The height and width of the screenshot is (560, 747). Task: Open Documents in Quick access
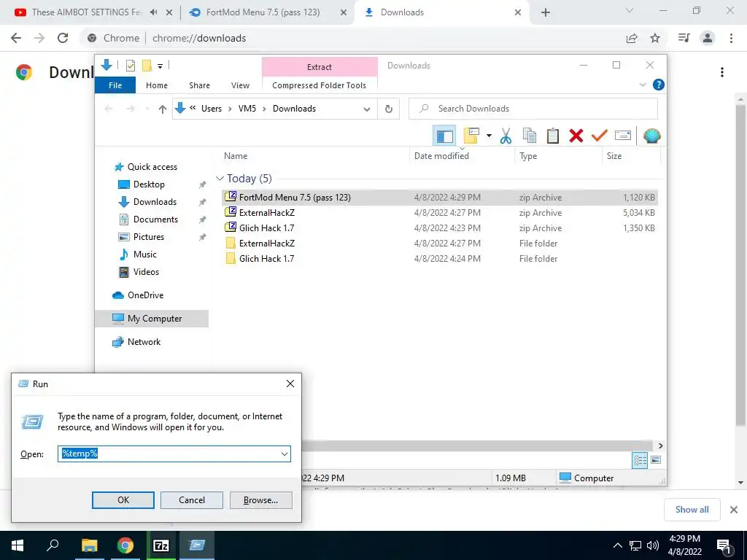point(156,219)
